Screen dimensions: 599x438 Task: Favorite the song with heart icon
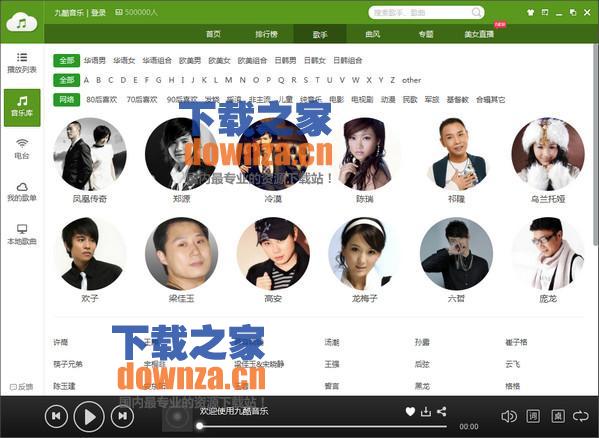click(x=410, y=411)
